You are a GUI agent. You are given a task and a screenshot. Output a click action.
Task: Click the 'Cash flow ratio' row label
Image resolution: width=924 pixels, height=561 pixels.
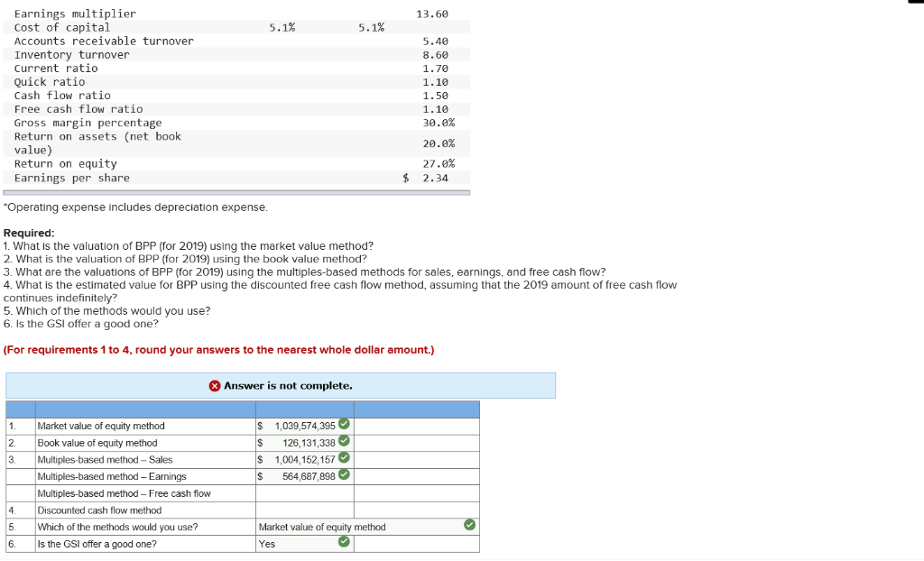[x=62, y=96]
